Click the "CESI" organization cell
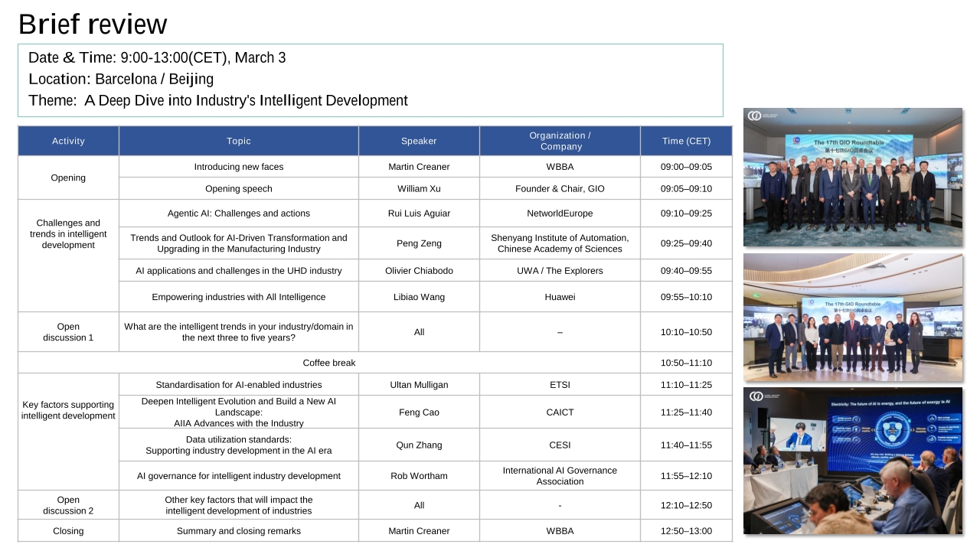The image size is (980, 551). tap(560, 445)
